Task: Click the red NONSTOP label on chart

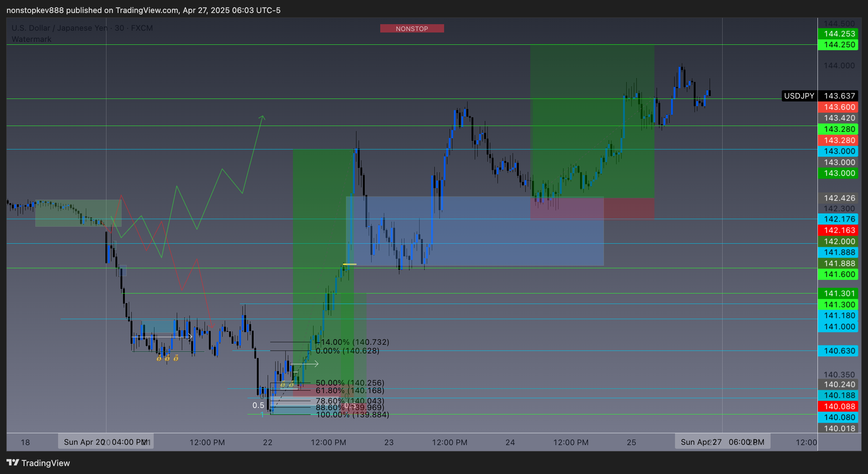Action: [x=412, y=29]
